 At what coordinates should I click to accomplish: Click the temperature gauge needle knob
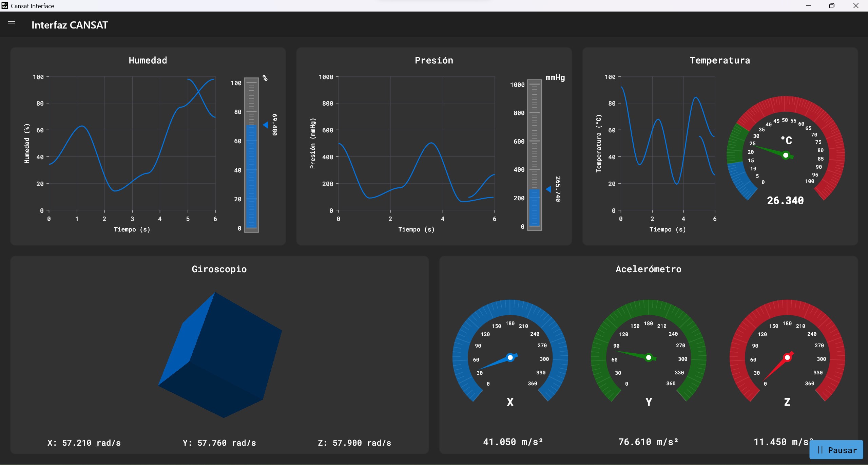coord(786,155)
